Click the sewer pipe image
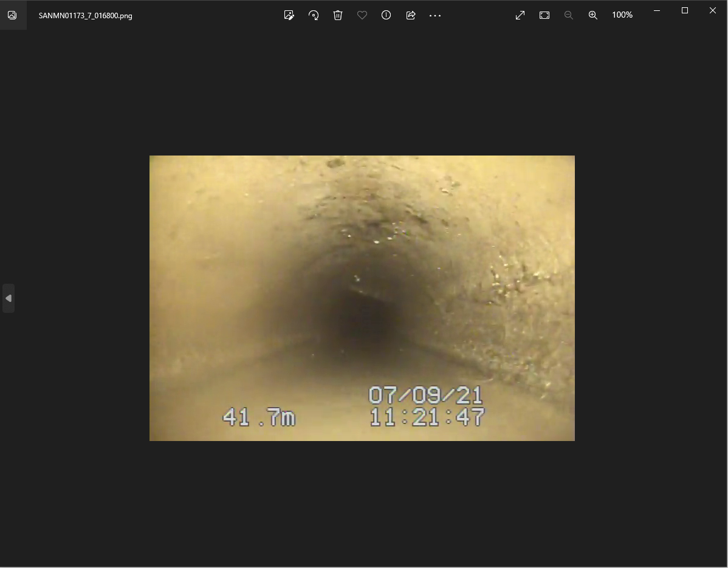Viewport: 728px width, 568px height. [x=362, y=298]
